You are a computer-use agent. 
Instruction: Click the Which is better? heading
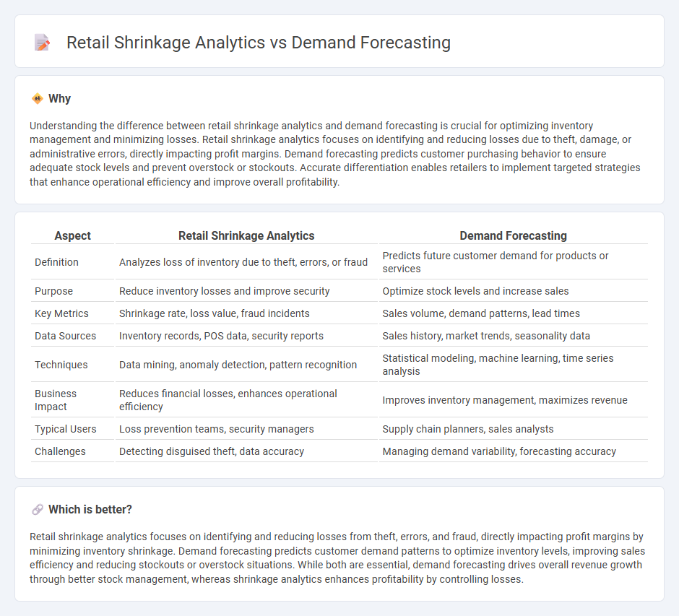click(x=90, y=510)
